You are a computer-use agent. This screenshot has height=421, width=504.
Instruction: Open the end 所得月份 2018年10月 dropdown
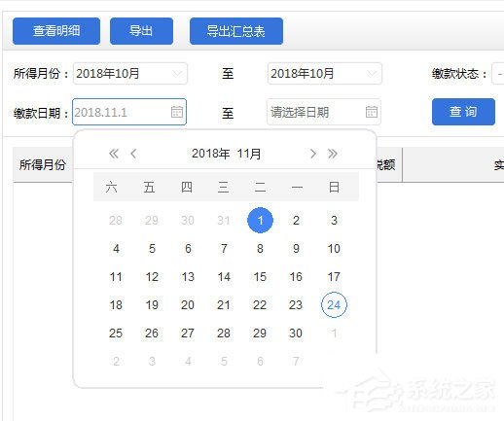325,74
